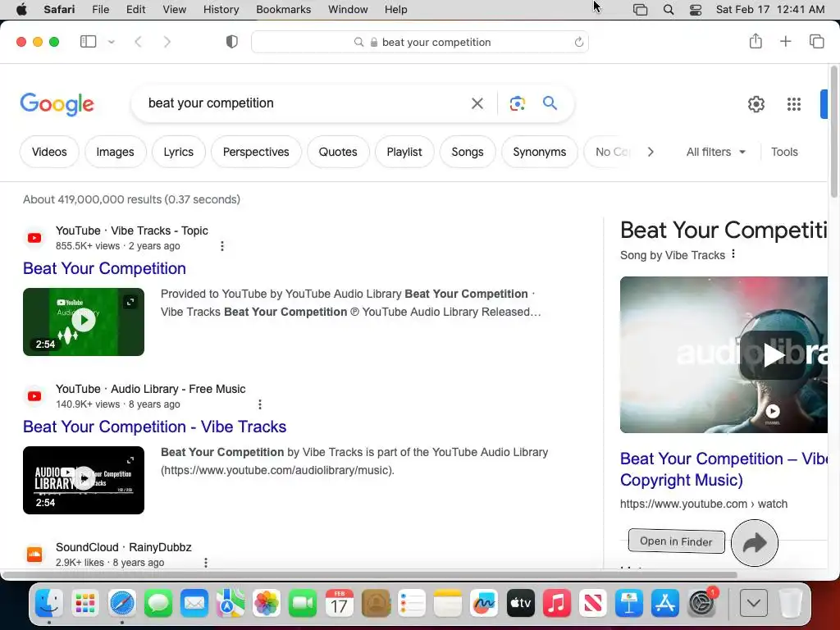Screen dimensions: 840x630
Task: Open options for SoundCloud RainyDubbz result
Action: pyautogui.click(x=206, y=563)
